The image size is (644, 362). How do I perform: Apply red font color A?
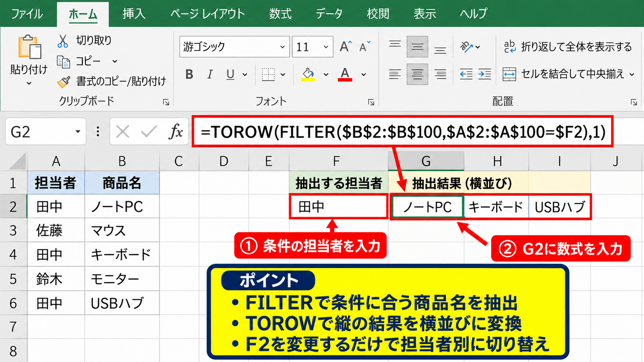pos(345,74)
